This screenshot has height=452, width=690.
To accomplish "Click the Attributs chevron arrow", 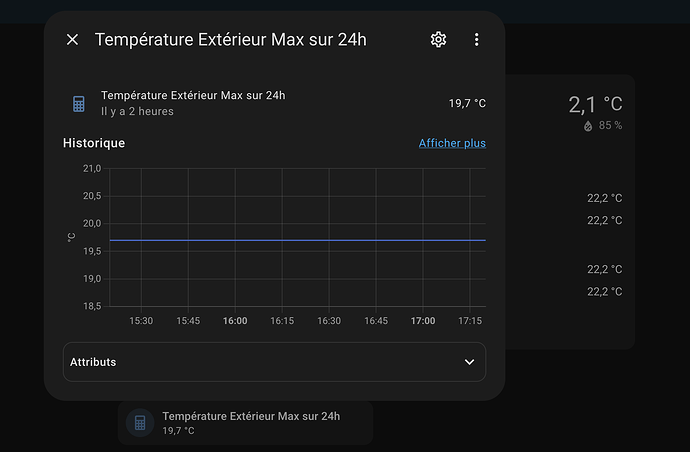I will tap(469, 362).
